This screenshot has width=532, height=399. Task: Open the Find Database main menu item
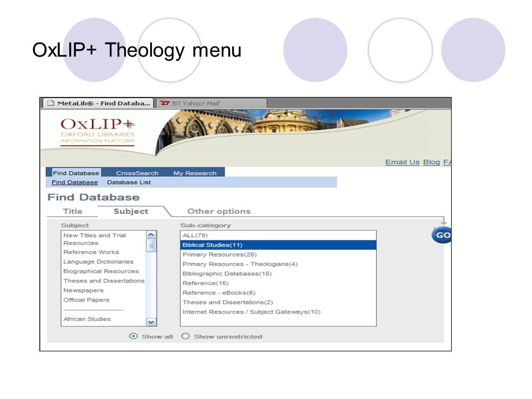(x=76, y=173)
